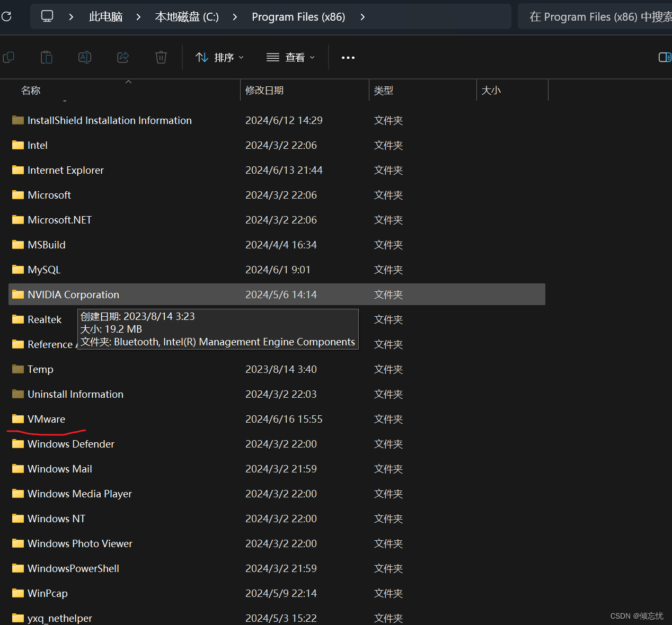Image resolution: width=672 pixels, height=625 pixels.
Task: Select the Windows NT folder name
Action: pyautogui.click(x=57, y=519)
